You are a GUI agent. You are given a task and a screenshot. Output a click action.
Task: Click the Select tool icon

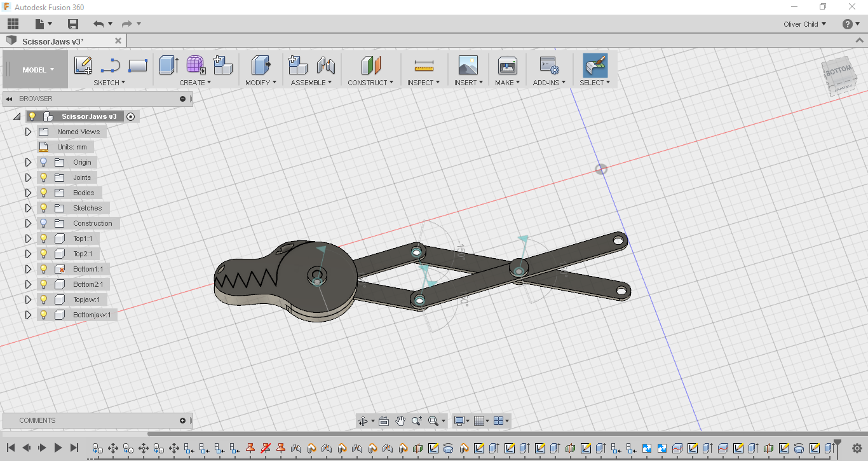point(595,65)
